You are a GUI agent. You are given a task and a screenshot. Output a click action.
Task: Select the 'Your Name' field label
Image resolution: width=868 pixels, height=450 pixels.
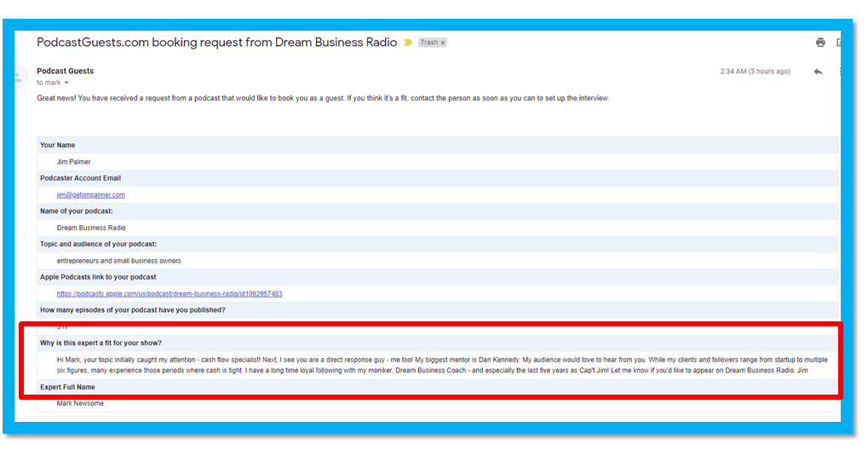pyautogui.click(x=58, y=145)
